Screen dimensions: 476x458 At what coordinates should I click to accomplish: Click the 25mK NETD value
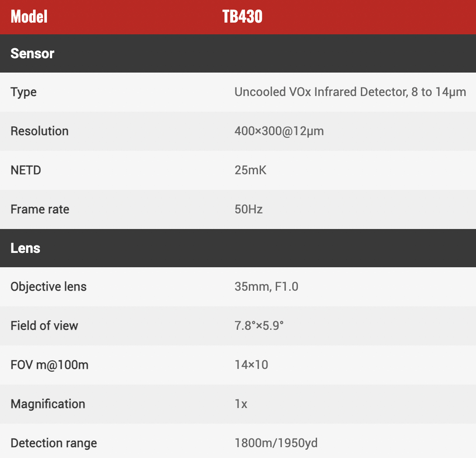tap(251, 170)
